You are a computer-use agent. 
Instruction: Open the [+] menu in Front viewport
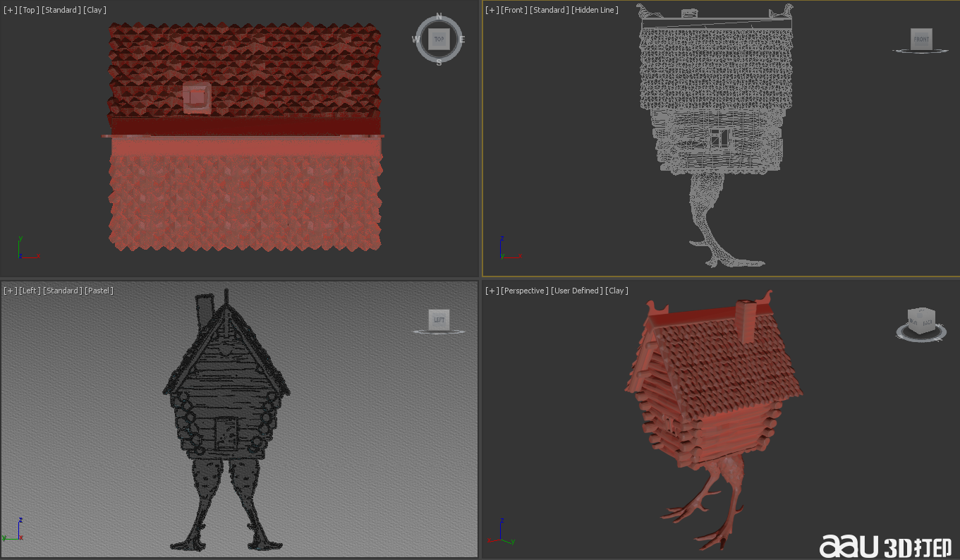click(x=492, y=10)
